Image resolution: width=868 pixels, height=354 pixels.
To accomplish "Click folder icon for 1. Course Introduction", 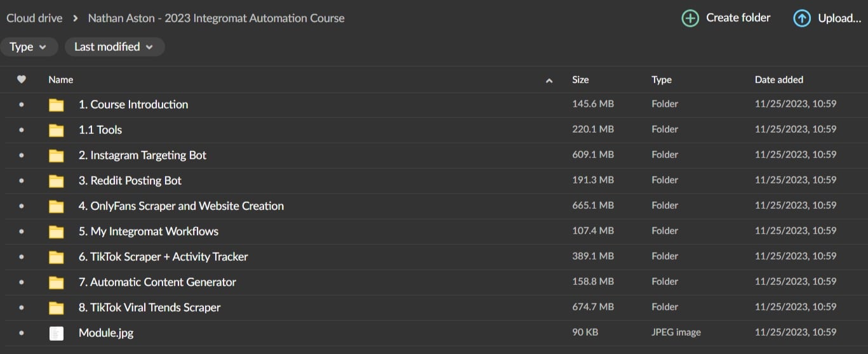I will tap(57, 105).
